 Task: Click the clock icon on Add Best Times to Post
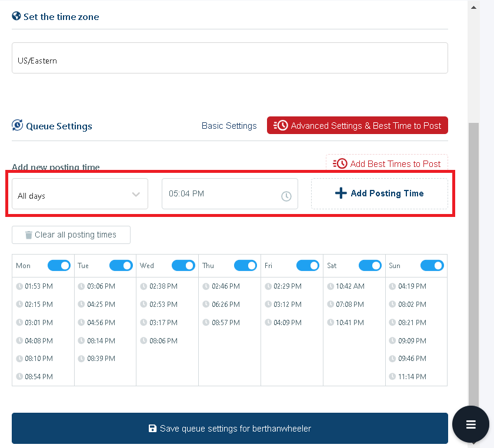[x=341, y=163]
